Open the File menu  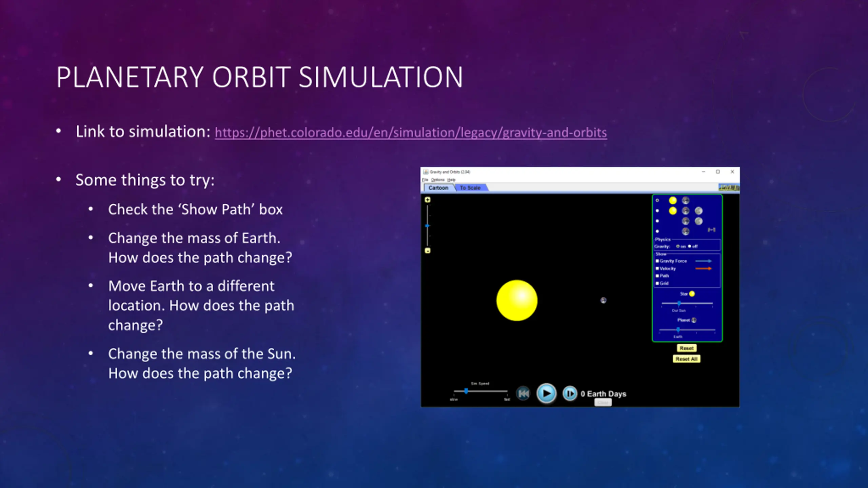[x=425, y=180]
